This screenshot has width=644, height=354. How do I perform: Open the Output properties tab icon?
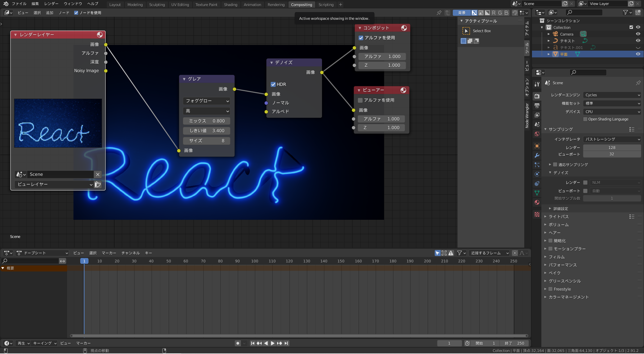537,106
